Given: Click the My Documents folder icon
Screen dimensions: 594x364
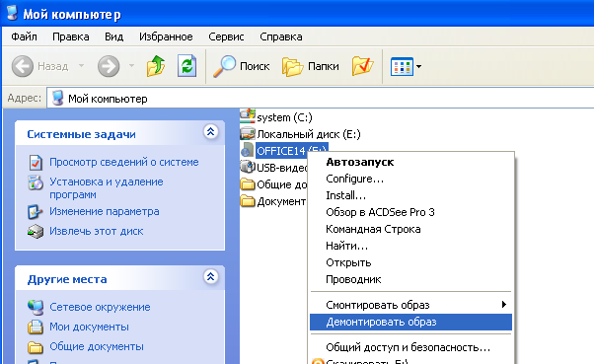Looking at the screenshot, I should pos(36,327).
